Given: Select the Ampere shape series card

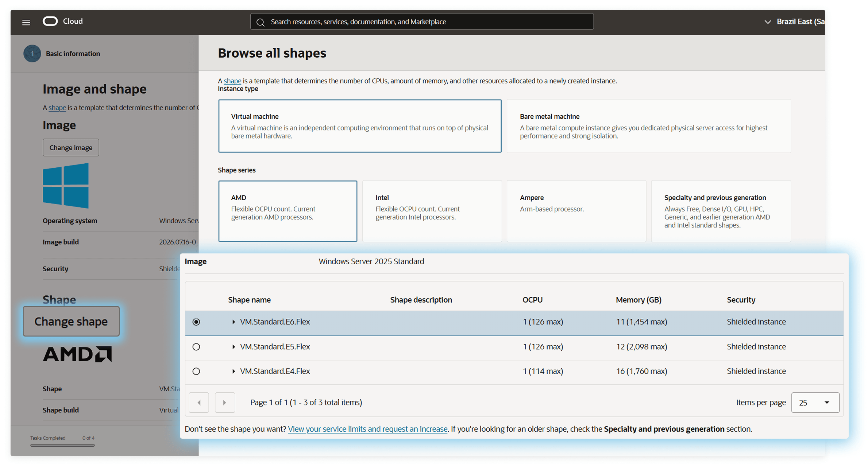Looking at the screenshot, I should click(x=576, y=211).
